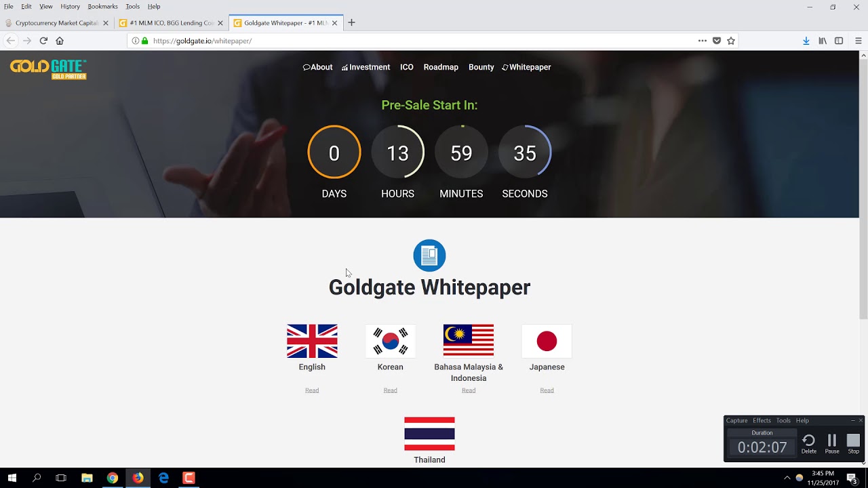Viewport: 868px width, 488px height.
Task: Open the recorder Tools menu
Action: 783,421
